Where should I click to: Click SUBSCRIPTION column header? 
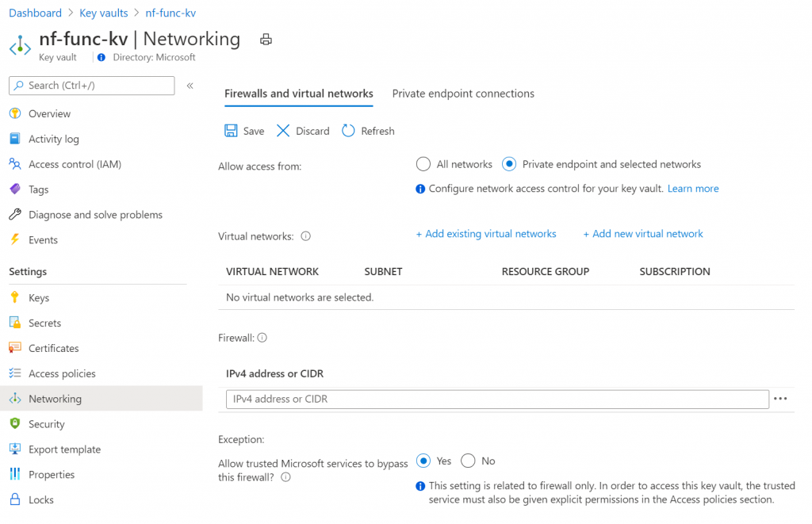point(675,271)
